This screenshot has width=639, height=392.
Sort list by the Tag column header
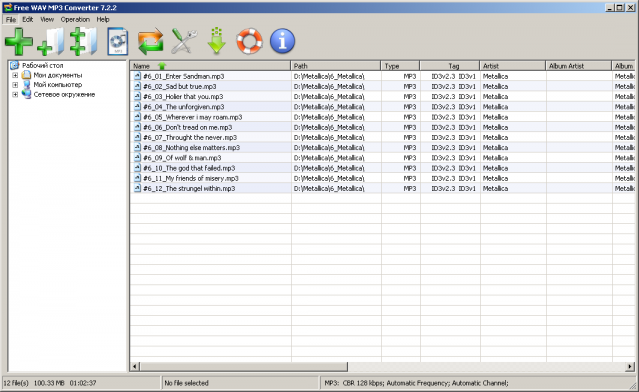tap(450, 66)
